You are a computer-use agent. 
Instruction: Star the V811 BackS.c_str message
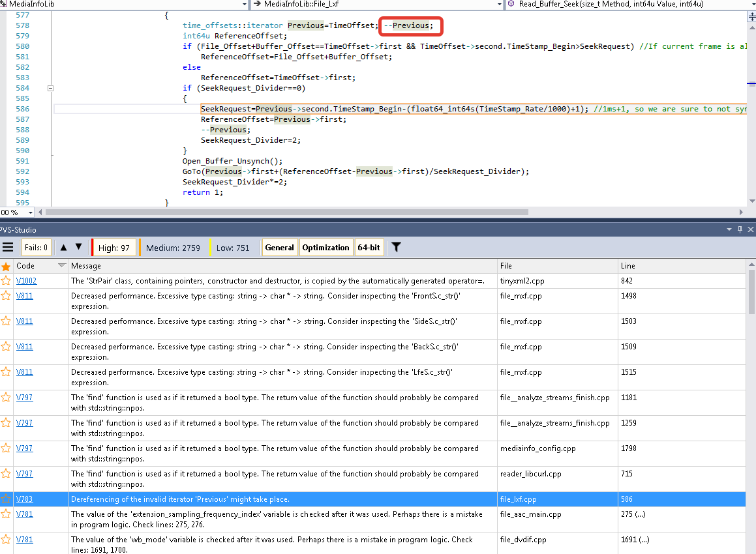(x=6, y=346)
